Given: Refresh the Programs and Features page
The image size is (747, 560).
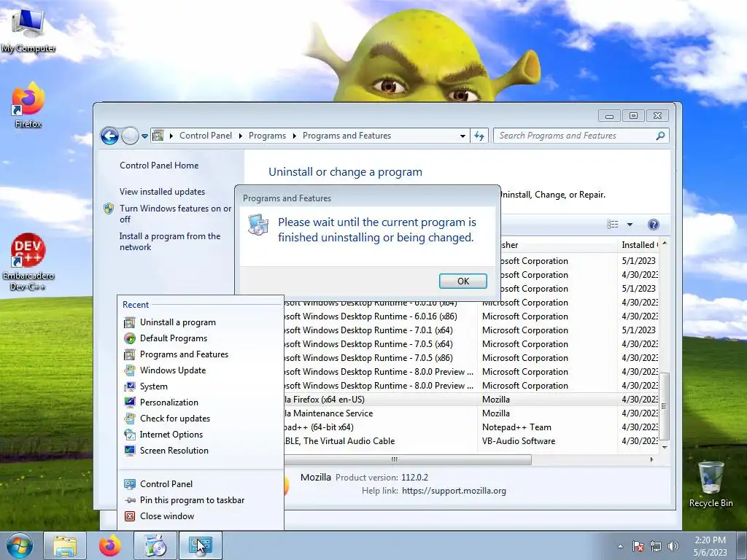Looking at the screenshot, I should click(x=479, y=136).
